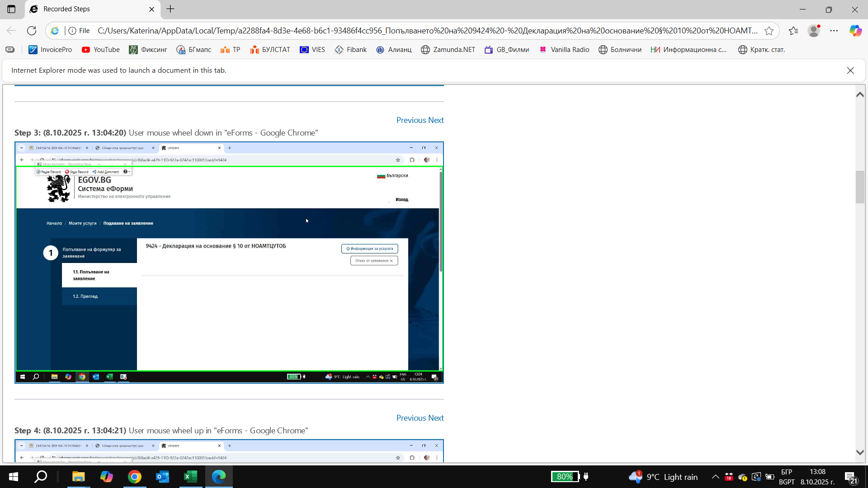The image size is (868, 488).
Task: Open Copilot sidebar icon
Action: (855, 31)
